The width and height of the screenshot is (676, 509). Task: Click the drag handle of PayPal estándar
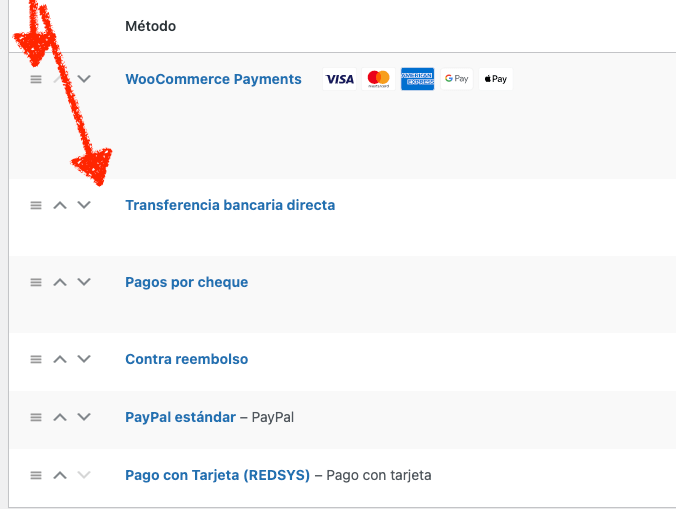[x=36, y=417]
